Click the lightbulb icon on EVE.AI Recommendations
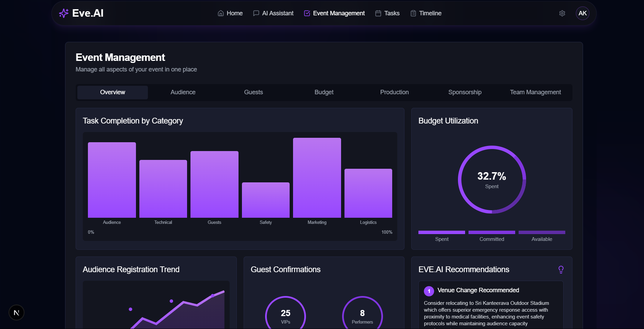 point(561,269)
